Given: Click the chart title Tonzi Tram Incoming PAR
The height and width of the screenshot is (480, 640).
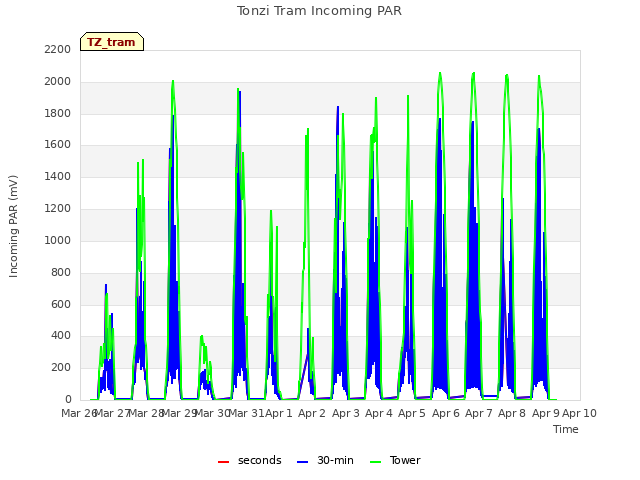Looking at the screenshot, I should pyautogui.click(x=319, y=11).
